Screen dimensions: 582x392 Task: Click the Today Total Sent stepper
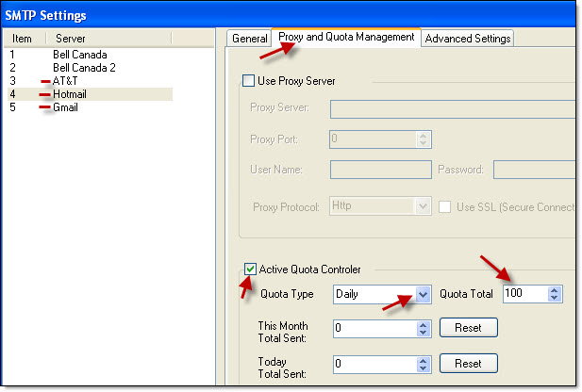click(x=423, y=363)
